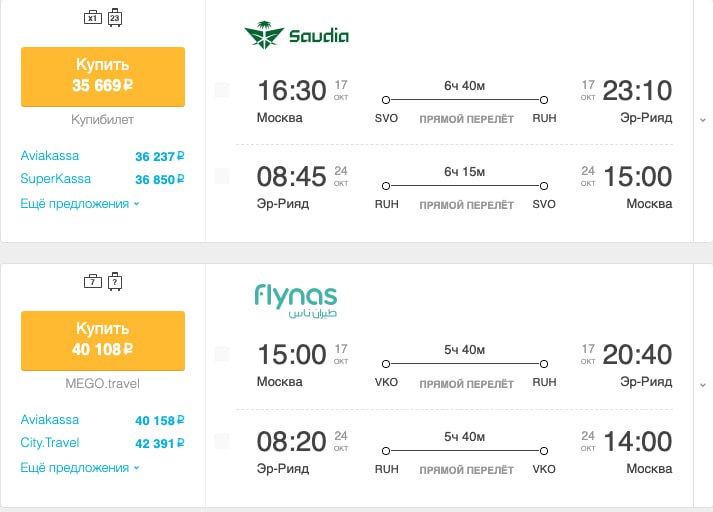
Task: Click Saudia 23 kg checked baggage icon
Action: click(115, 18)
